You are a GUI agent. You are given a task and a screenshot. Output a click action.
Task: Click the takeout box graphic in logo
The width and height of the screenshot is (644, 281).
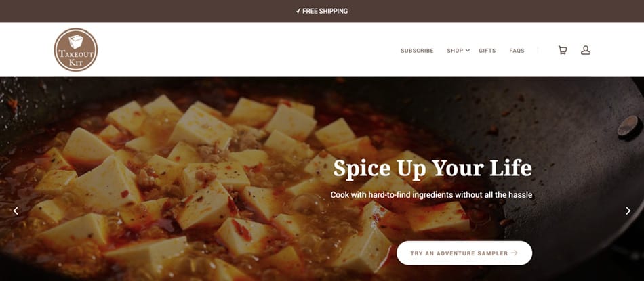coord(76,41)
